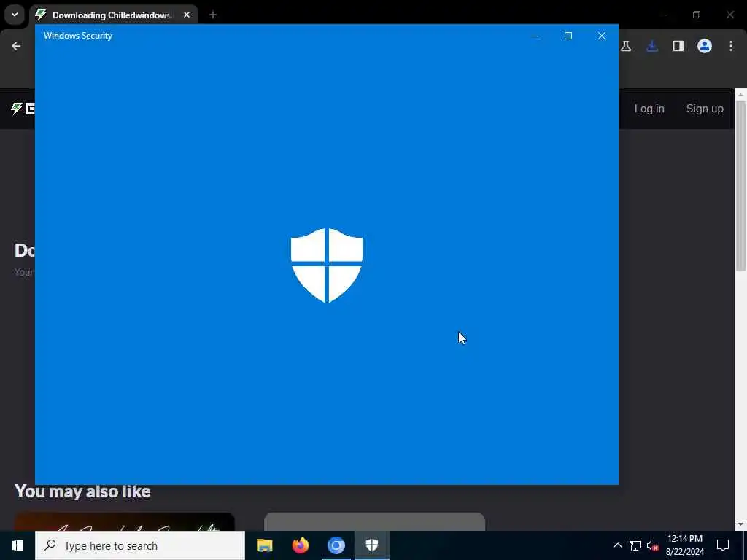Image resolution: width=747 pixels, height=560 pixels.
Task: Open a new Chrome tab
Action: click(212, 15)
